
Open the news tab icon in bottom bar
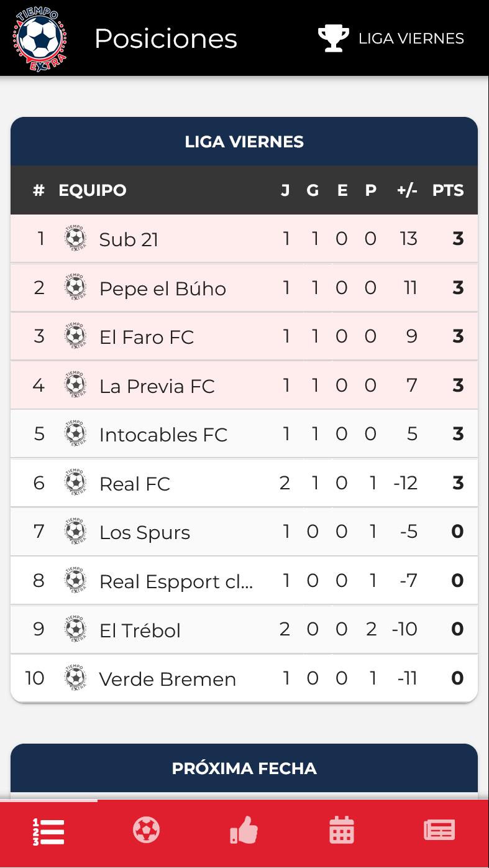click(439, 830)
